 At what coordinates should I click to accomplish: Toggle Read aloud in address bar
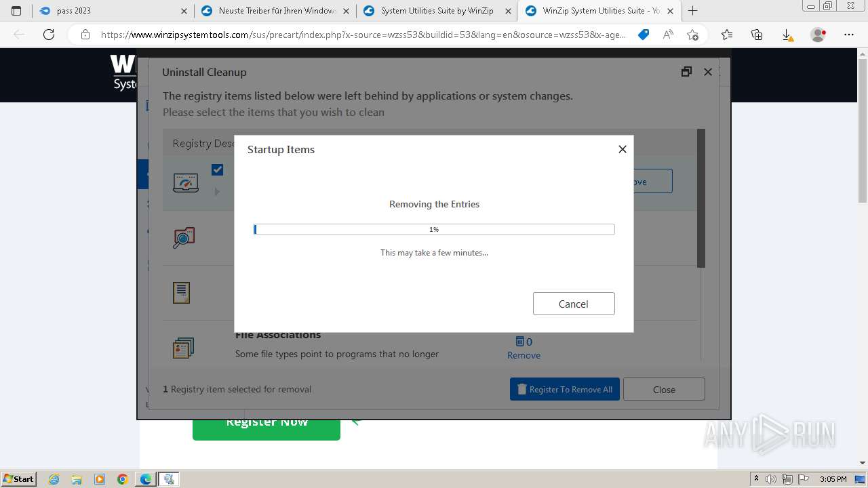tap(668, 35)
